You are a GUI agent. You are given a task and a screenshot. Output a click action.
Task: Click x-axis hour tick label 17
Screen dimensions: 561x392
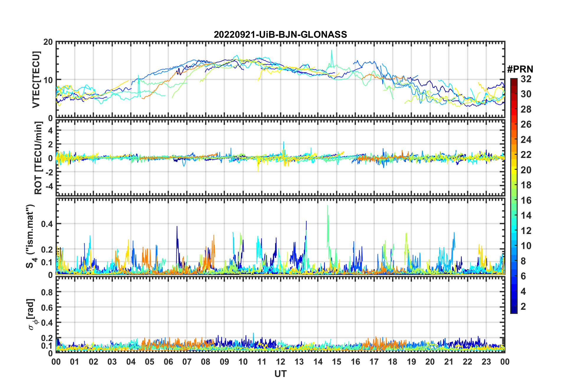tap(374, 362)
